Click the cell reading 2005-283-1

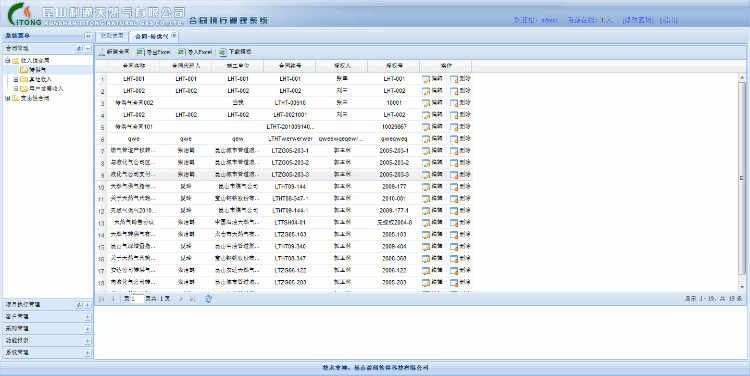click(394, 151)
